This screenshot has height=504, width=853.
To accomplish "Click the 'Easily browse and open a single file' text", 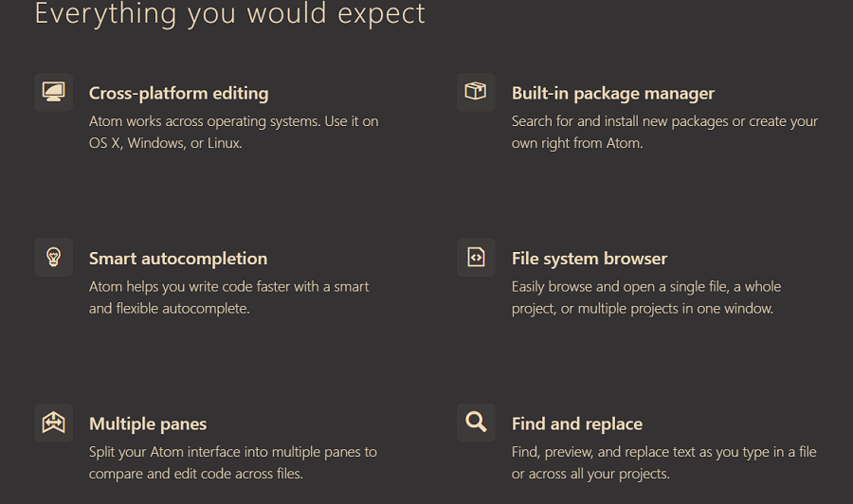I will pos(646,297).
